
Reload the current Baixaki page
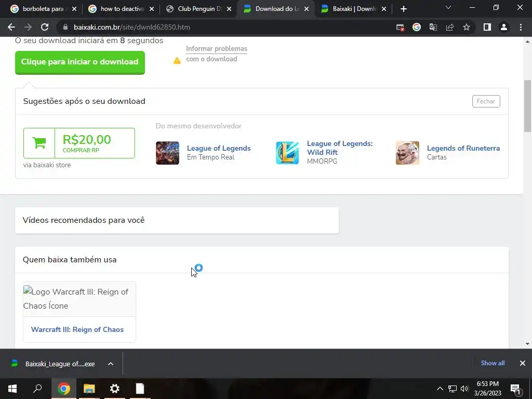(45, 27)
